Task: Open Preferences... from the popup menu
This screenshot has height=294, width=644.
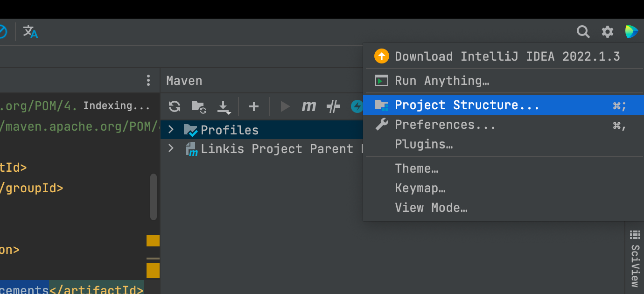Action: [445, 125]
